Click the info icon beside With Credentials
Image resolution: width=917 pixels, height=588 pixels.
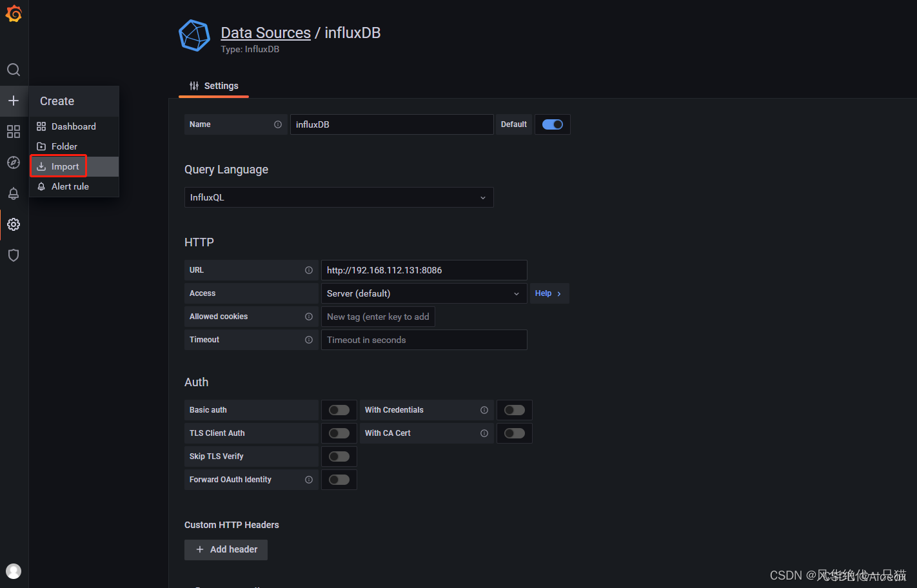[x=484, y=410]
